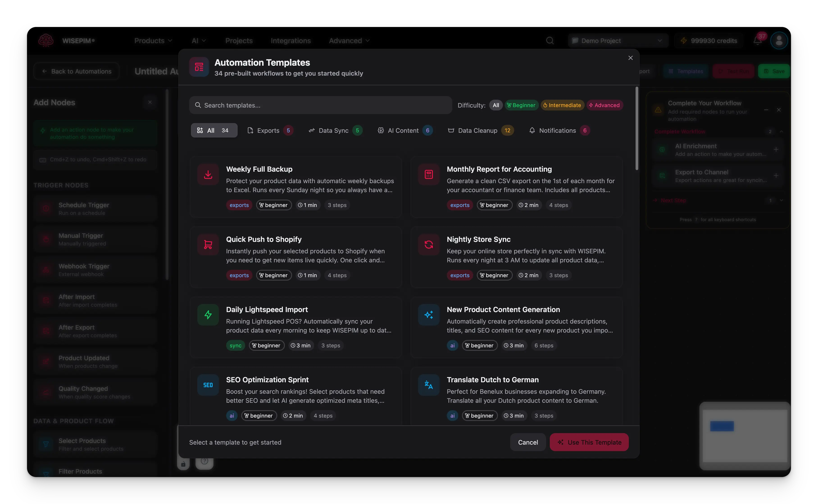Focus the Search templates field
The width and height of the screenshot is (818, 504).
coord(320,105)
